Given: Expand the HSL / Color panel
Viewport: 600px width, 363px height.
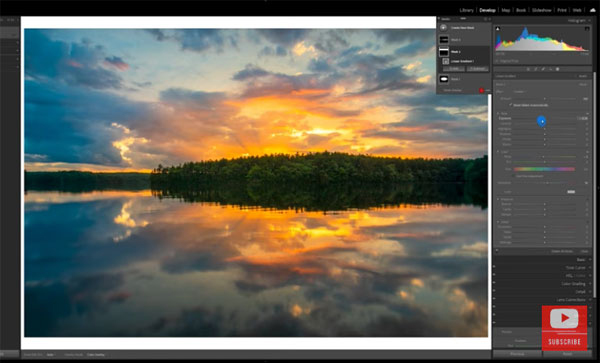Looking at the screenshot, I should 576,276.
